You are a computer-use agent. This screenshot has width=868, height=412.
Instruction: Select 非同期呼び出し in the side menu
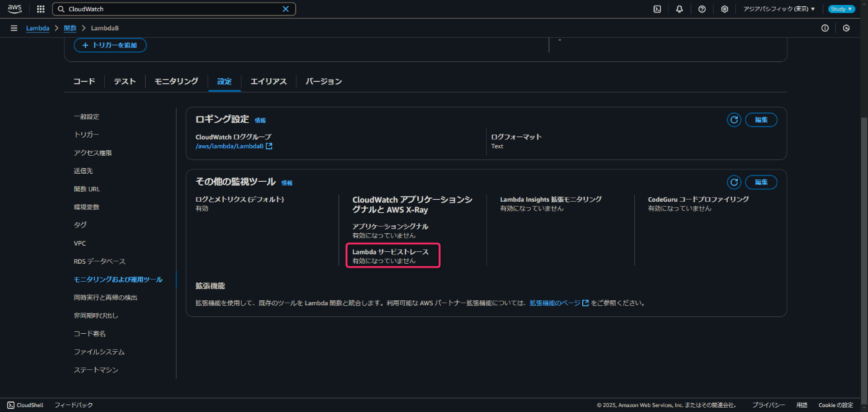pyautogui.click(x=95, y=315)
